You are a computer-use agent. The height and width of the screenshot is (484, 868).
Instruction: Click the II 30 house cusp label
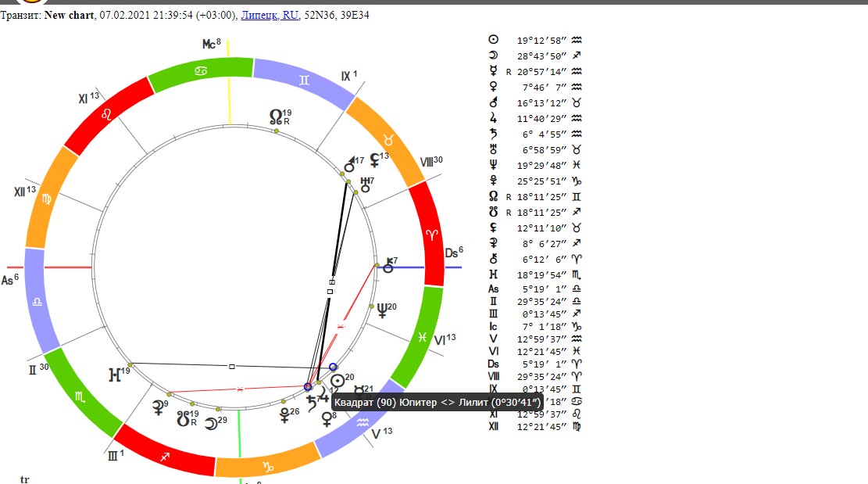coord(39,369)
